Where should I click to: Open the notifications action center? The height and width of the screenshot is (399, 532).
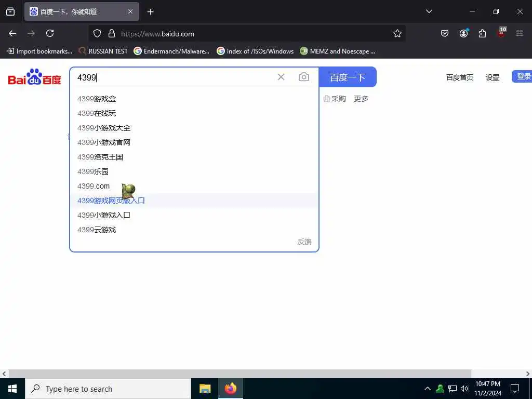[x=515, y=389]
